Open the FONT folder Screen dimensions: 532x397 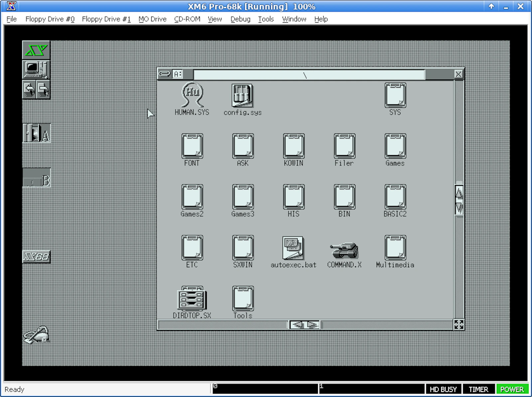[192, 146]
